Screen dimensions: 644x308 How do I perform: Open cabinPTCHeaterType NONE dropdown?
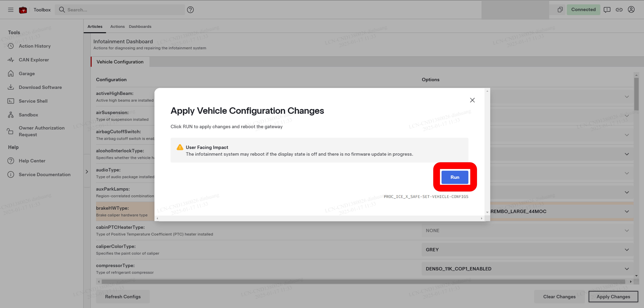[527, 230]
